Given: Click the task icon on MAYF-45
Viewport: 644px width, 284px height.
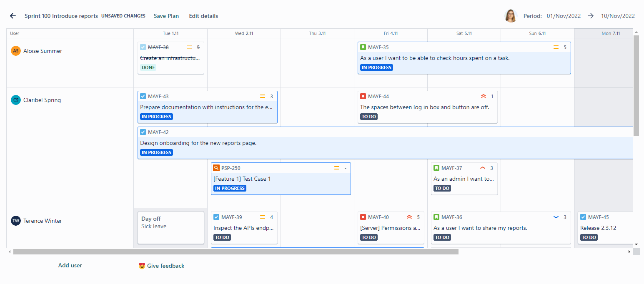Looking at the screenshot, I should pyautogui.click(x=583, y=217).
